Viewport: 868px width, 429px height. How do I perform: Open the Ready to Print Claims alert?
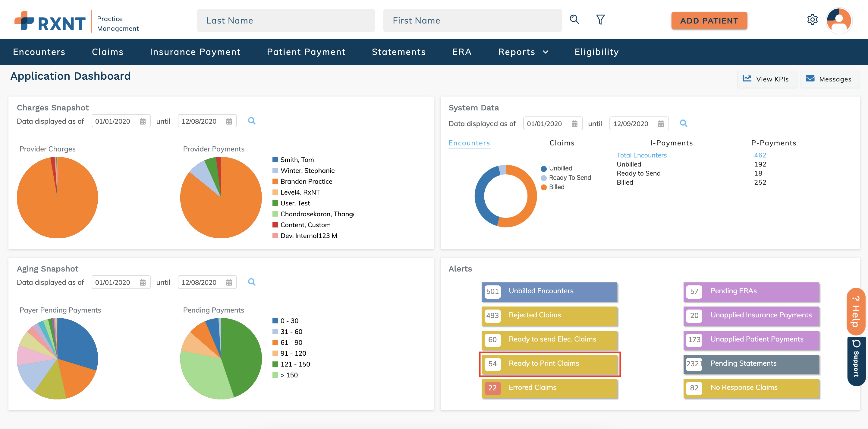549,364
